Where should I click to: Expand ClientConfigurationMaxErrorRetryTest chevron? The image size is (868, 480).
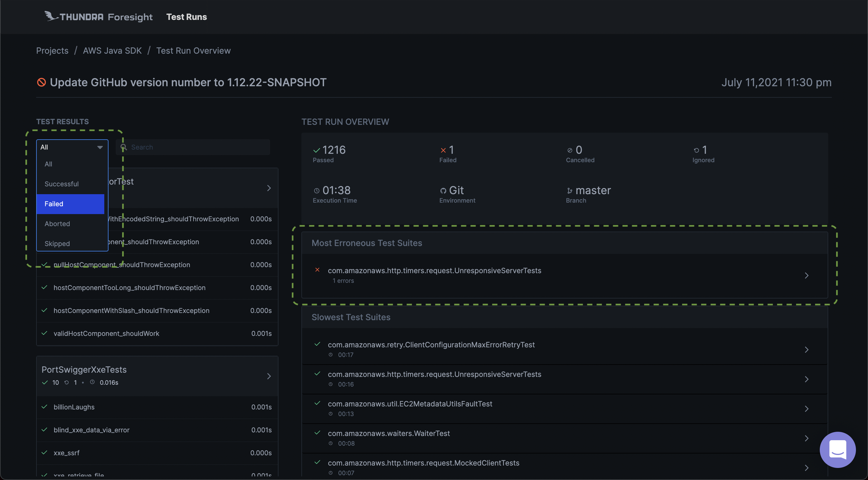806,350
